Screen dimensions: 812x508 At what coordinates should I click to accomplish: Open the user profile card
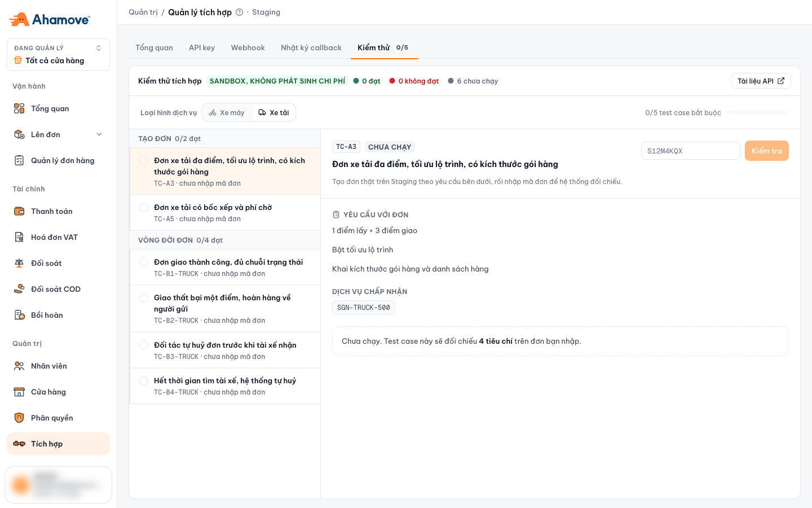coord(58,484)
